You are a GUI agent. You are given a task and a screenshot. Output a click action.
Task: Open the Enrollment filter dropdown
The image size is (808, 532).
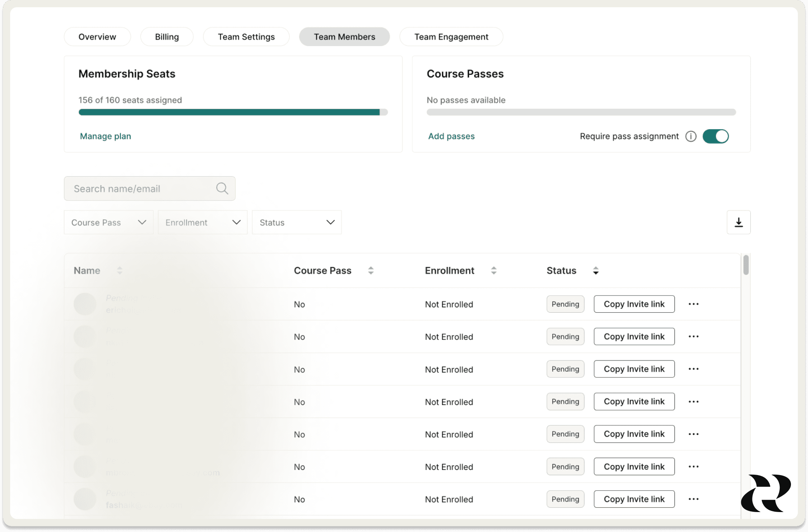point(202,222)
